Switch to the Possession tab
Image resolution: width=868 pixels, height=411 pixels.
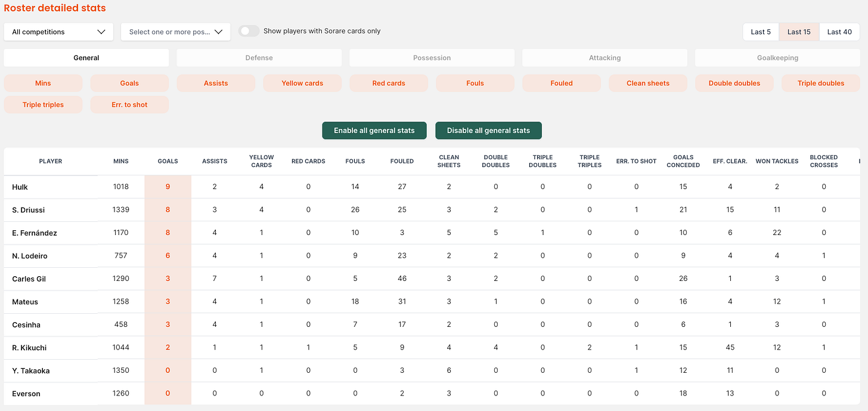pos(432,58)
